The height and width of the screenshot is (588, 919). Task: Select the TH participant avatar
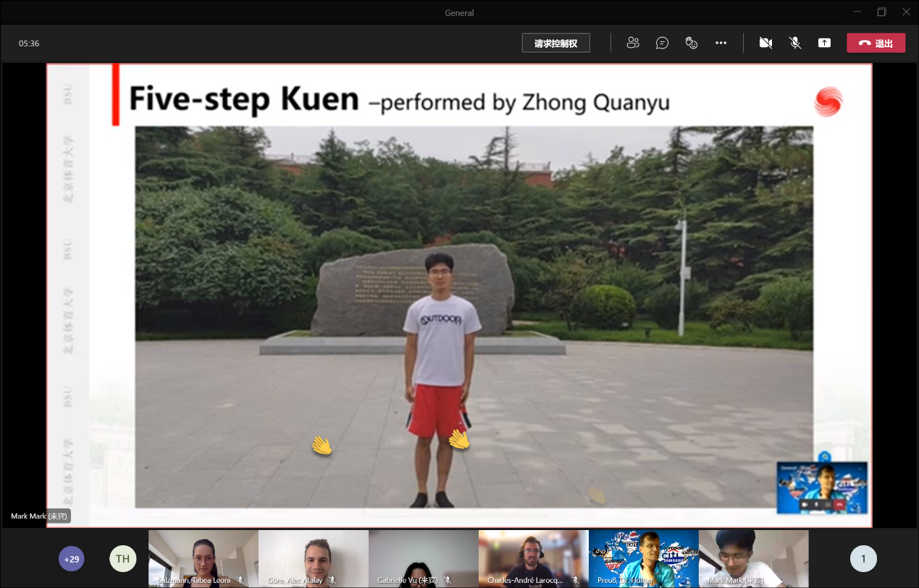123,558
